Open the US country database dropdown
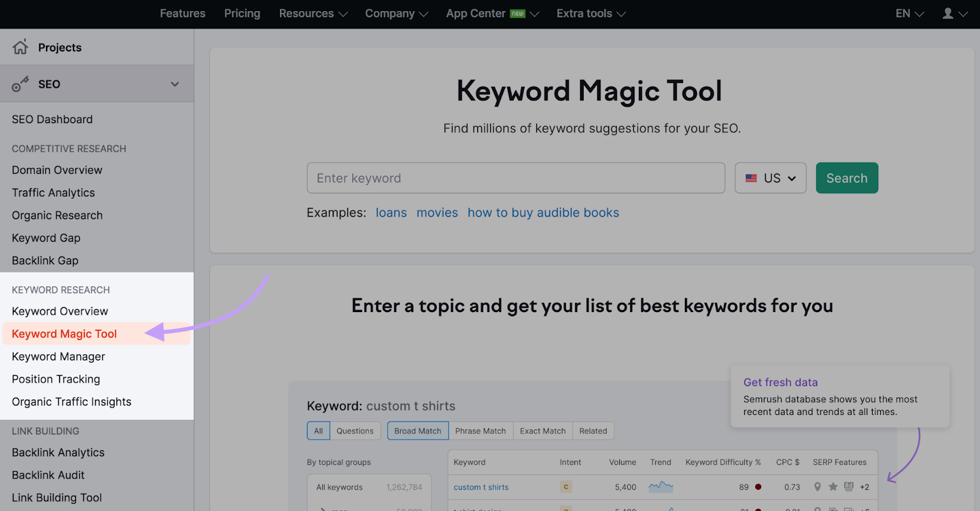This screenshot has width=980, height=511. click(x=771, y=178)
